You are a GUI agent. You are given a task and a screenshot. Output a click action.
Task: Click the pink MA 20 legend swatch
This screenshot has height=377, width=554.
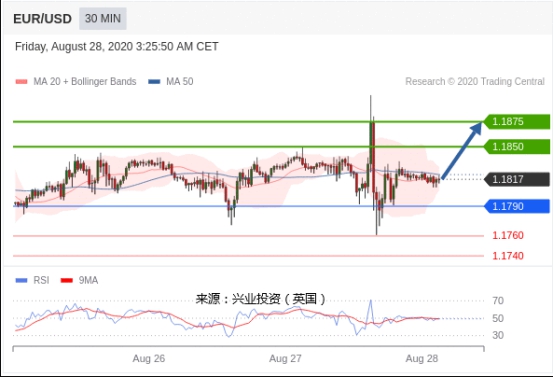click(21, 82)
